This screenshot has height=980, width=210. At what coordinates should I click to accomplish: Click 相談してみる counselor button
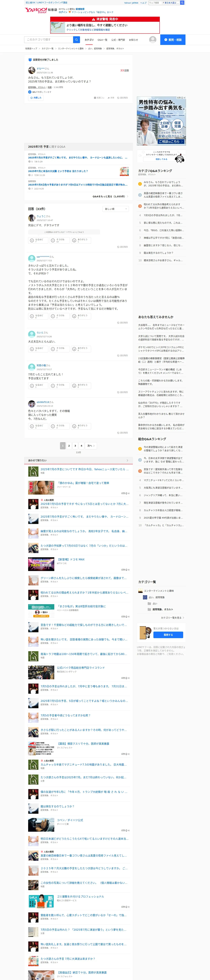(161, 159)
